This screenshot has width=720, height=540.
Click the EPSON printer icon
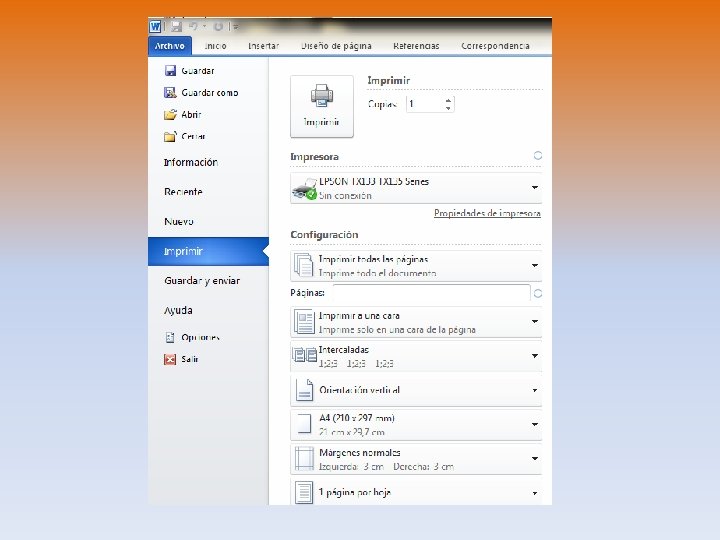(304, 188)
